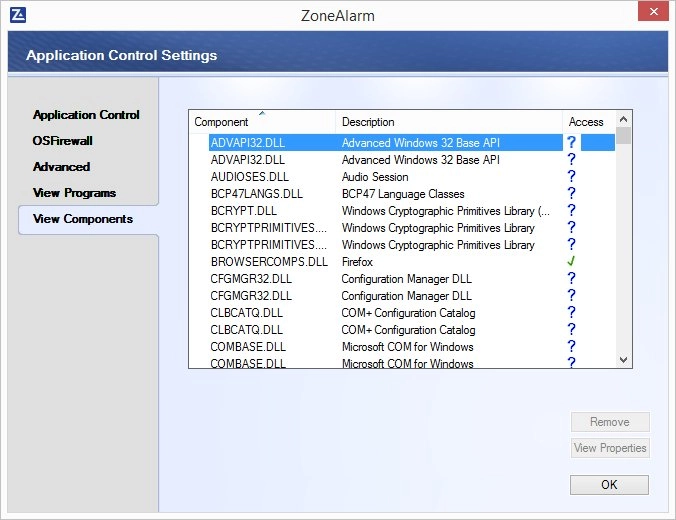Click the scrollbar down arrow in component list

(x=623, y=360)
